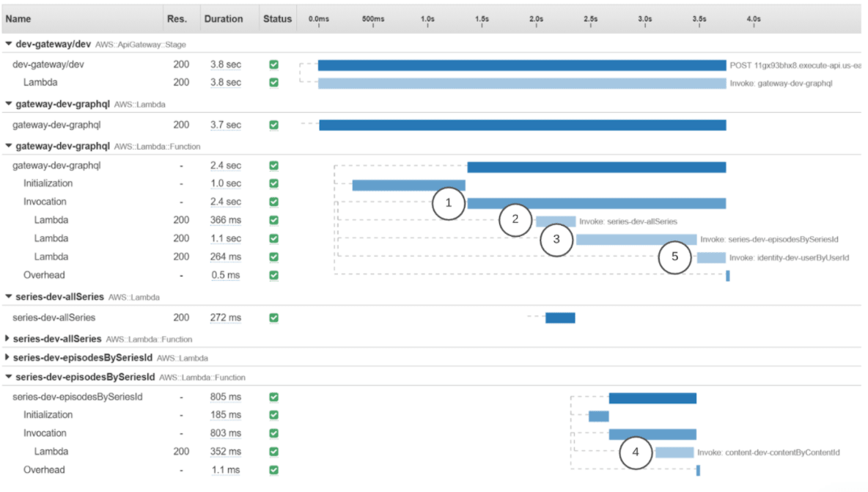The image size is (868, 492).
Task: Click the Overhead row name with 1.1 ms duration
Action: point(44,470)
